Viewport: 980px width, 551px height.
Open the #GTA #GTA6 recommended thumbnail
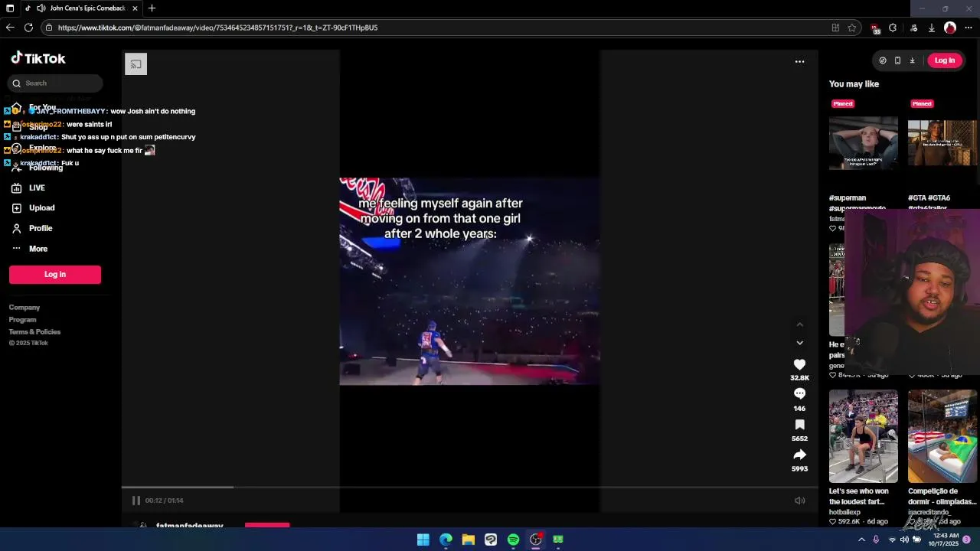coord(942,143)
